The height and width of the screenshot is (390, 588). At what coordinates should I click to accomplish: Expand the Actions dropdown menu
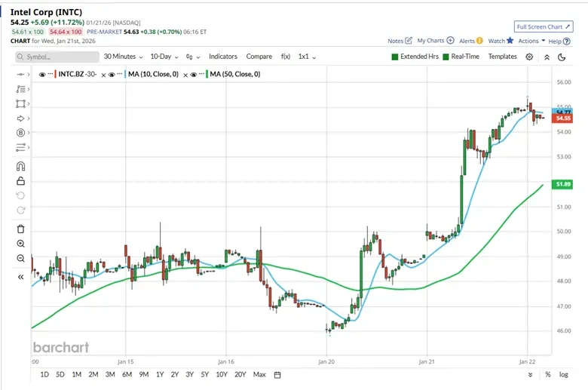point(531,41)
